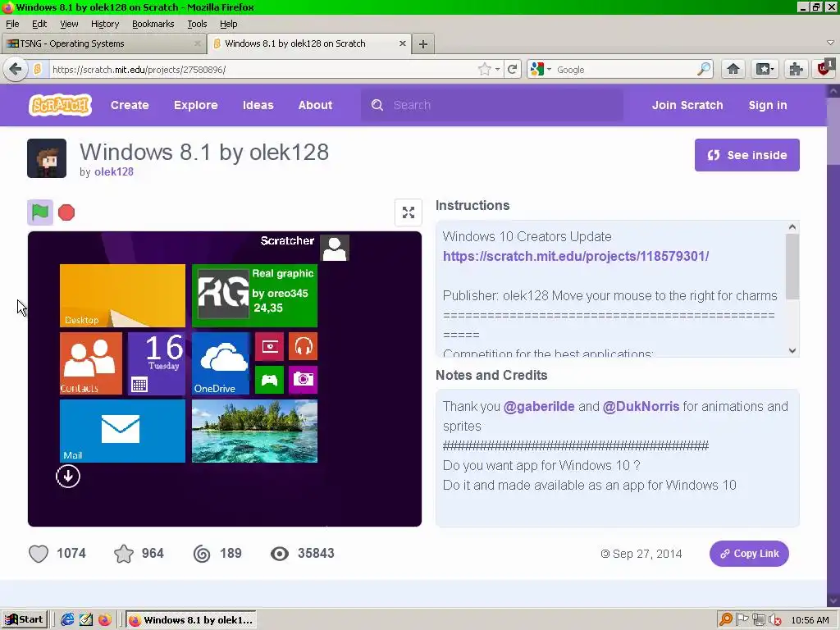The width and height of the screenshot is (840, 630).
Task: Open the island photo tile
Action: coord(254,431)
